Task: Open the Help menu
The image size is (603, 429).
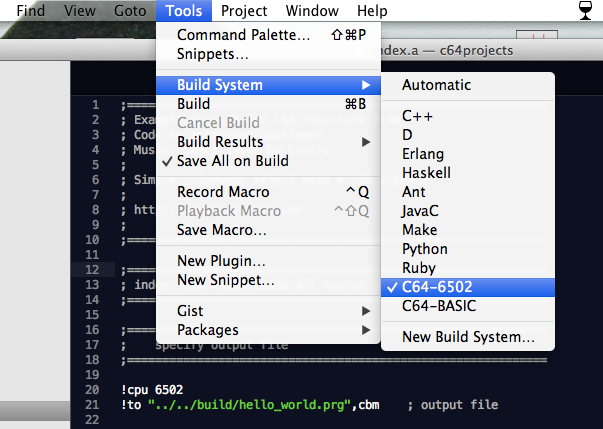Action: [x=372, y=11]
